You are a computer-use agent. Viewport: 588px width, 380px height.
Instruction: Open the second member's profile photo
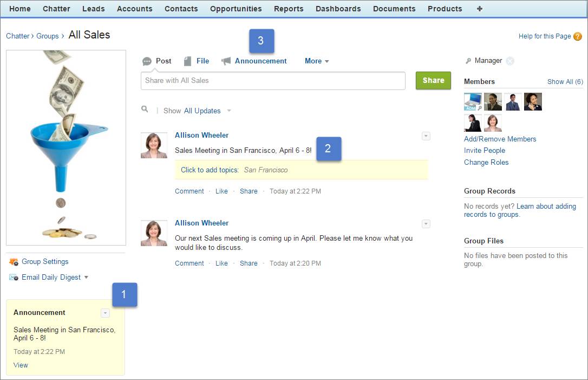pyautogui.click(x=493, y=101)
